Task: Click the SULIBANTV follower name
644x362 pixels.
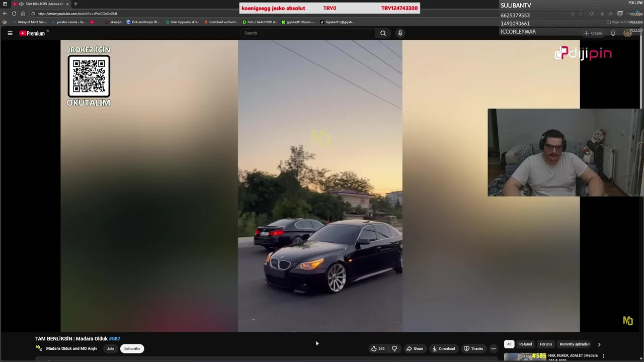Action: [x=516, y=6]
